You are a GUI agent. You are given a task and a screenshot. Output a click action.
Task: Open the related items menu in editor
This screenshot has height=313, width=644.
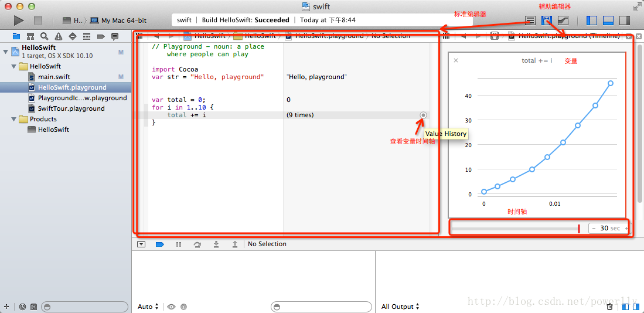[139, 36]
